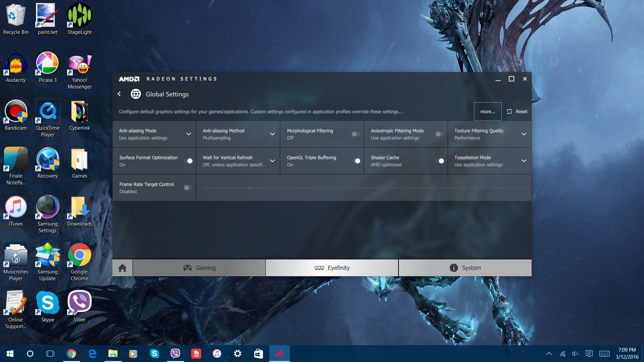Toggle Shader Cache switch

click(x=440, y=161)
